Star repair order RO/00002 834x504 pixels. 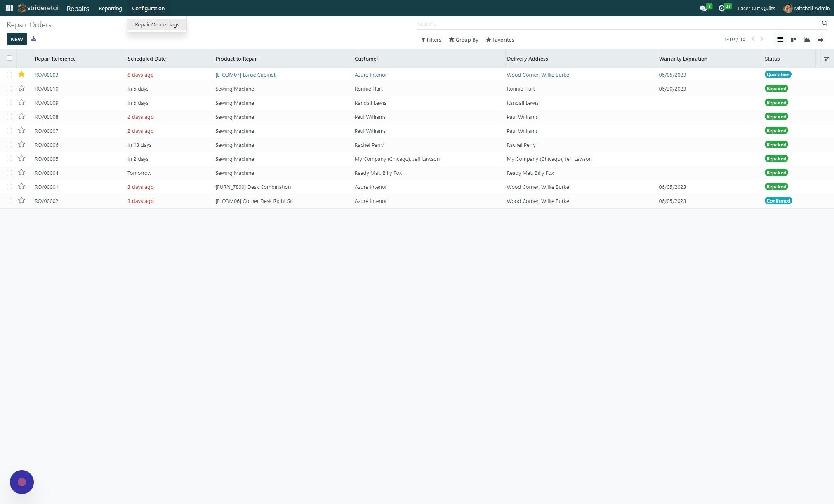(x=21, y=200)
